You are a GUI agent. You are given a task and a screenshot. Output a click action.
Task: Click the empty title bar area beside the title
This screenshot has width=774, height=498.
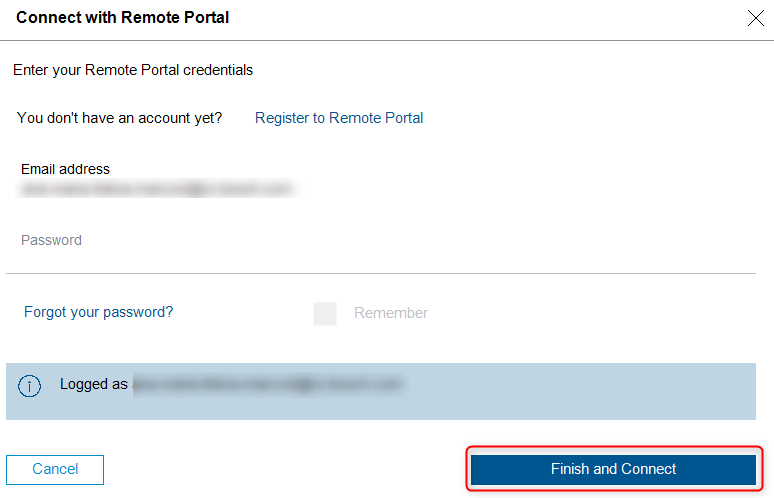[480, 17]
